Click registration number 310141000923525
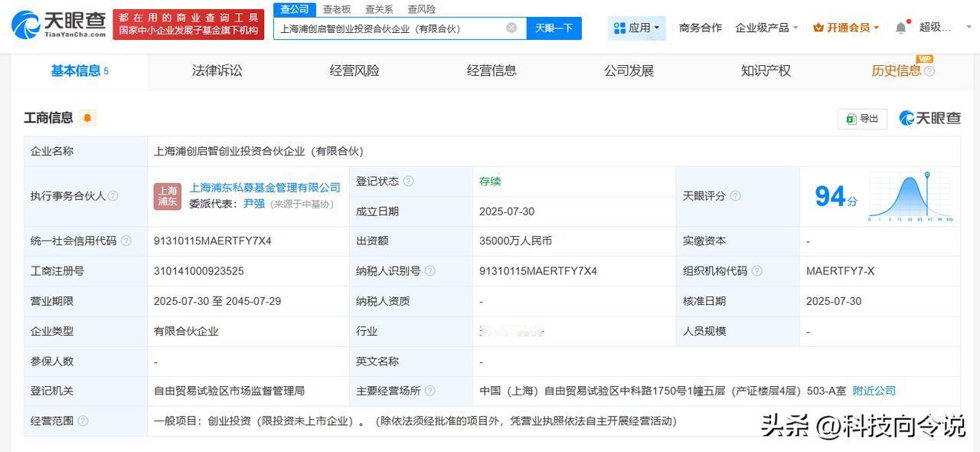Image resolution: width=980 pixels, height=452 pixels. point(198,271)
